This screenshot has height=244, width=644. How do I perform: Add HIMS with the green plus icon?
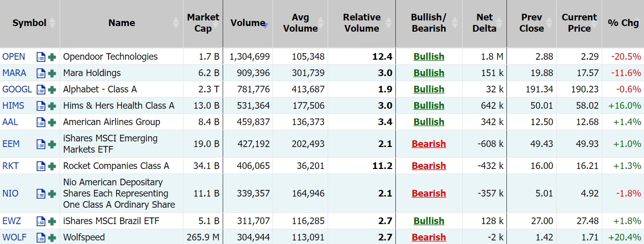(x=51, y=106)
